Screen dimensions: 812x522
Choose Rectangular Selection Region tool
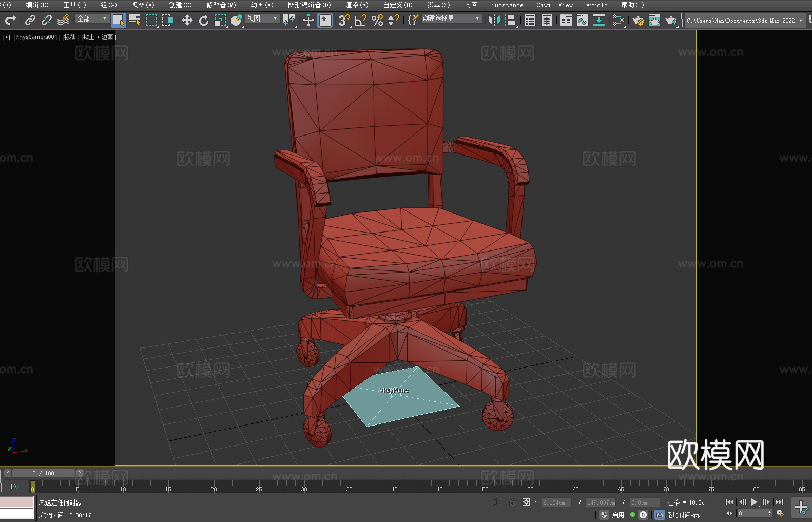(x=151, y=20)
